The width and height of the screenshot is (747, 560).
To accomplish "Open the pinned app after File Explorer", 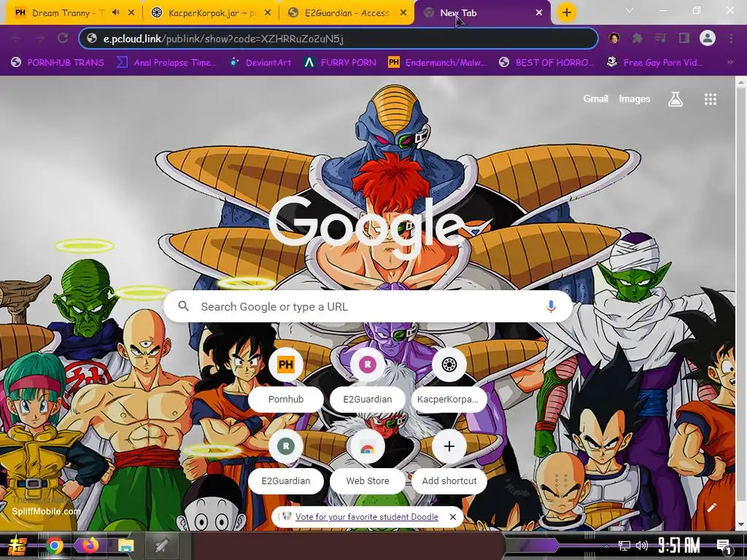I will point(162,545).
